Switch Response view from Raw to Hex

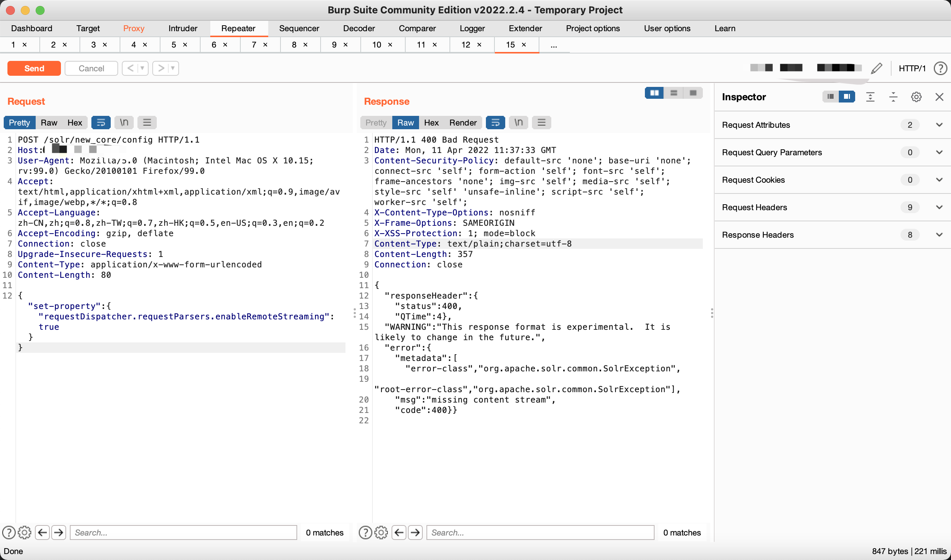point(431,122)
